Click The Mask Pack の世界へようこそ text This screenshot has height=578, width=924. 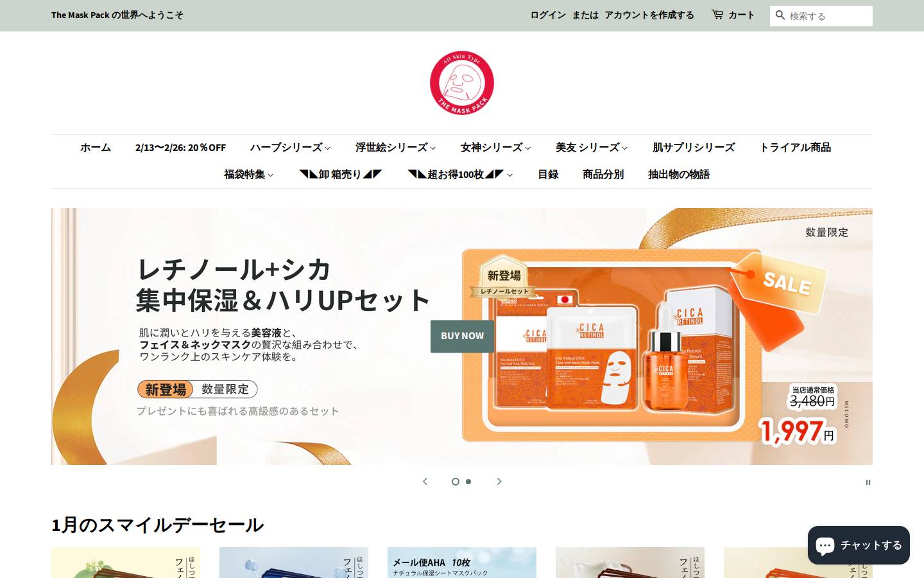pos(117,15)
